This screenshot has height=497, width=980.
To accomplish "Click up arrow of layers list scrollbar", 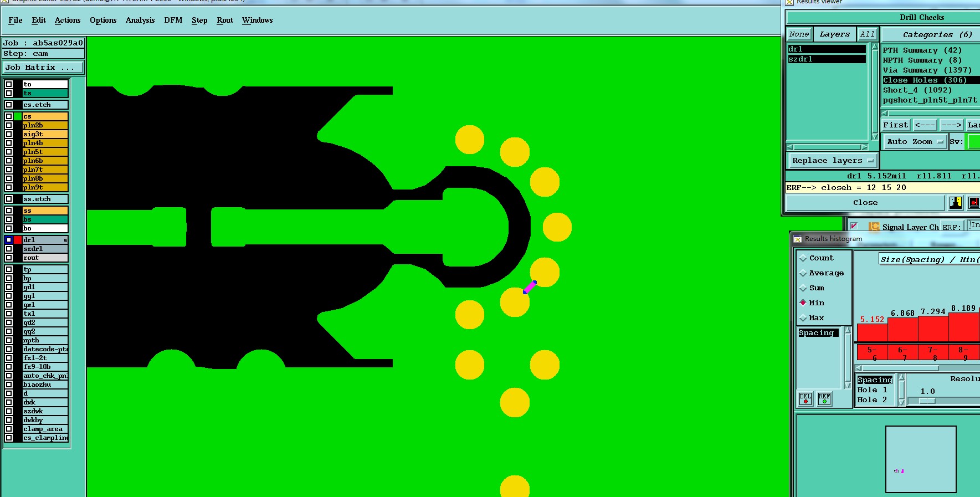I will click(875, 47).
